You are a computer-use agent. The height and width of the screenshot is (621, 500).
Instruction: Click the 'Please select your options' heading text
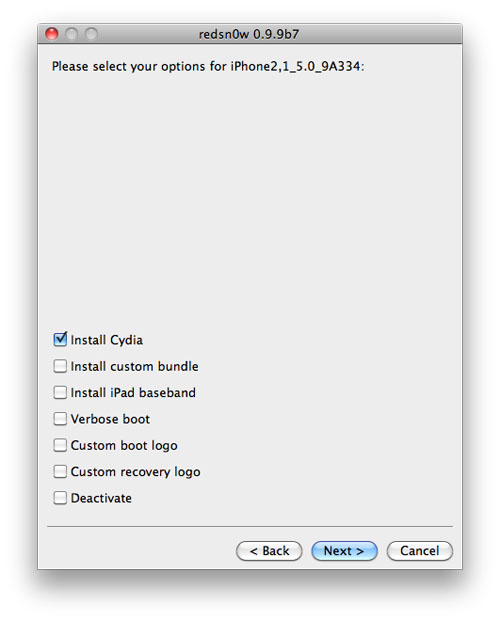click(208, 66)
